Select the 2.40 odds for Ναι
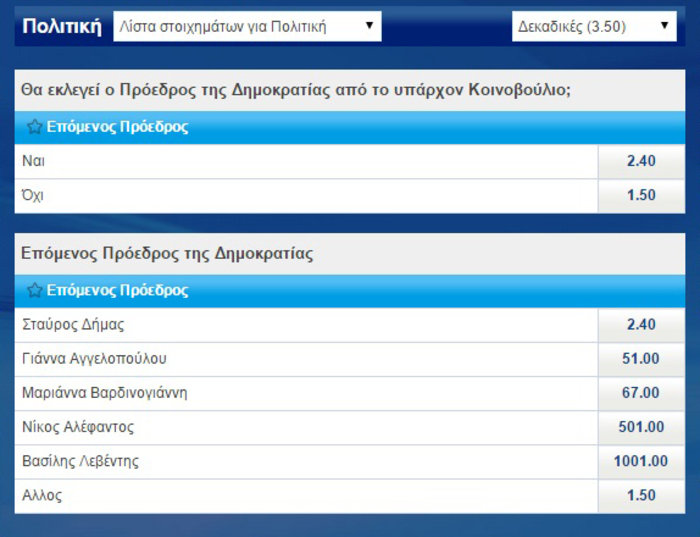This screenshot has height=537, width=700. tap(640, 161)
